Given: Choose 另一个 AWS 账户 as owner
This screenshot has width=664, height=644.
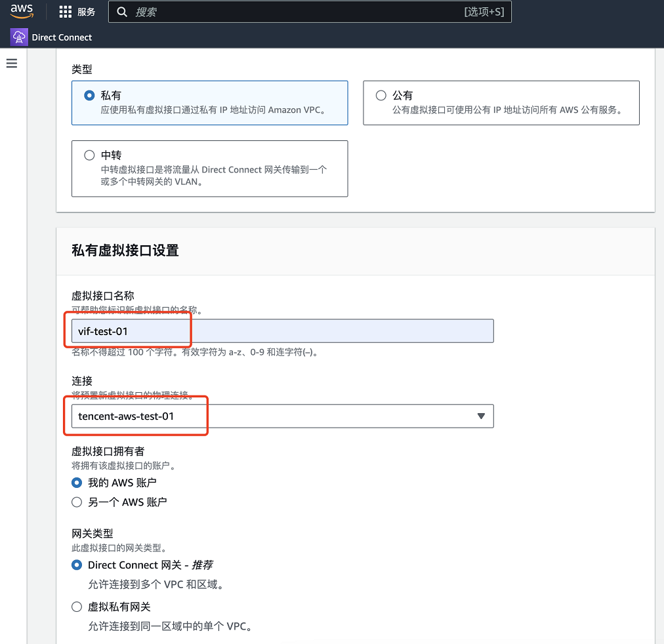Looking at the screenshot, I should [x=77, y=502].
